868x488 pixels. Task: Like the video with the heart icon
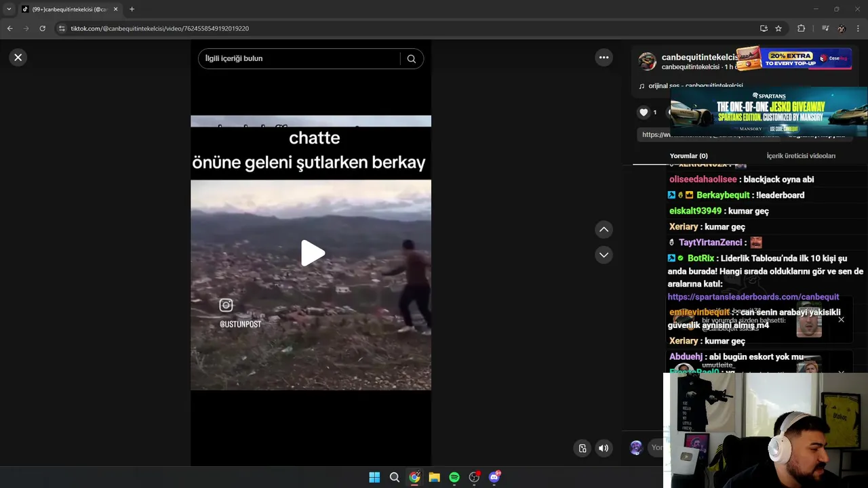[x=644, y=113]
